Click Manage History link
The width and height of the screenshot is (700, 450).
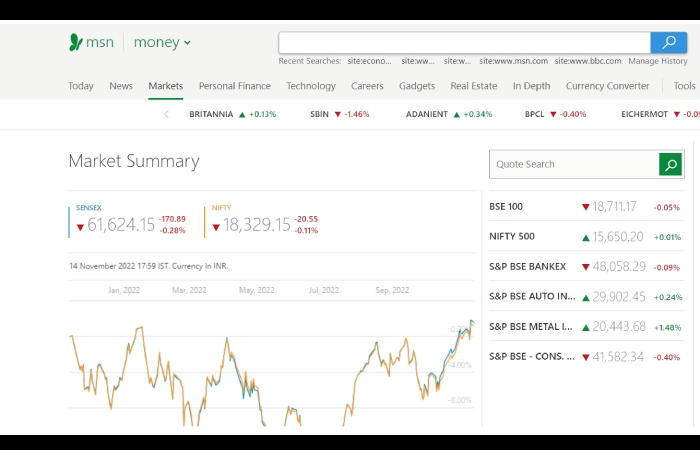(x=658, y=61)
